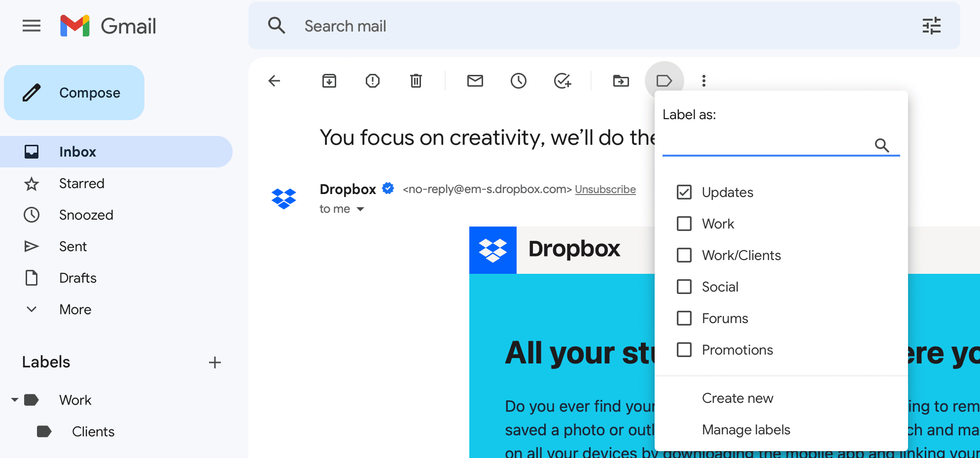Delete the open email
Viewport: 980px width, 458px height.
tap(416, 81)
